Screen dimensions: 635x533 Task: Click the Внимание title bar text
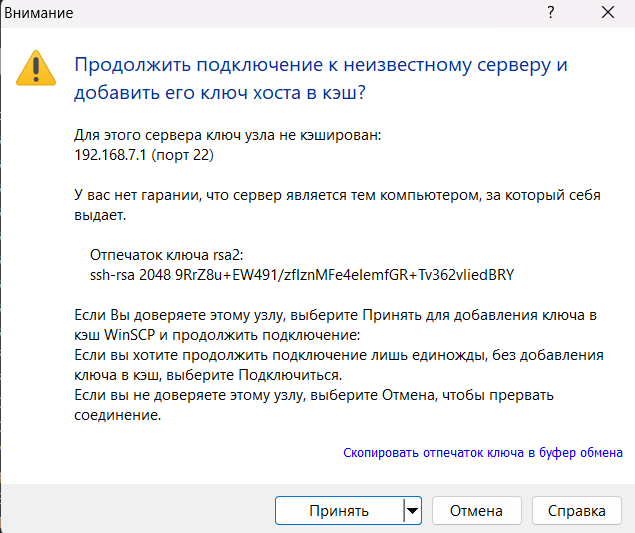[37, 14]
